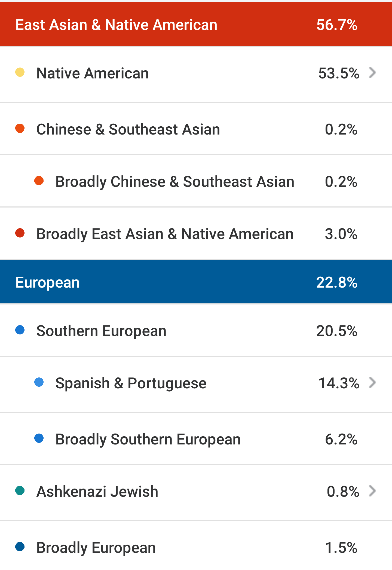Image resolution: width=392 pixels, height=570 pixels.
Task: Click the yellow Native American color dot
Action: point(20,72)
